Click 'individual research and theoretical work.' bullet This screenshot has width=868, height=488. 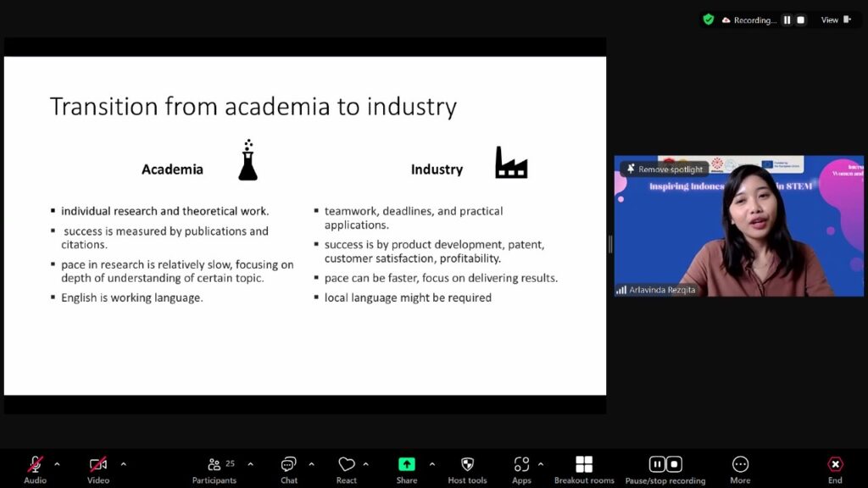pyautogui.click(x=165, y=211)
